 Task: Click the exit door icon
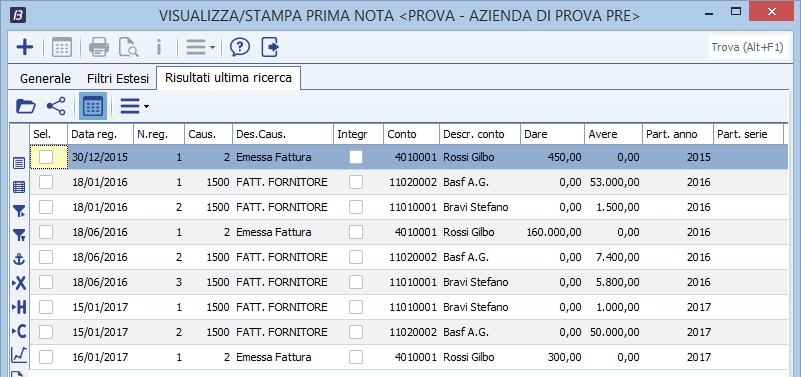tap(270, 48)
